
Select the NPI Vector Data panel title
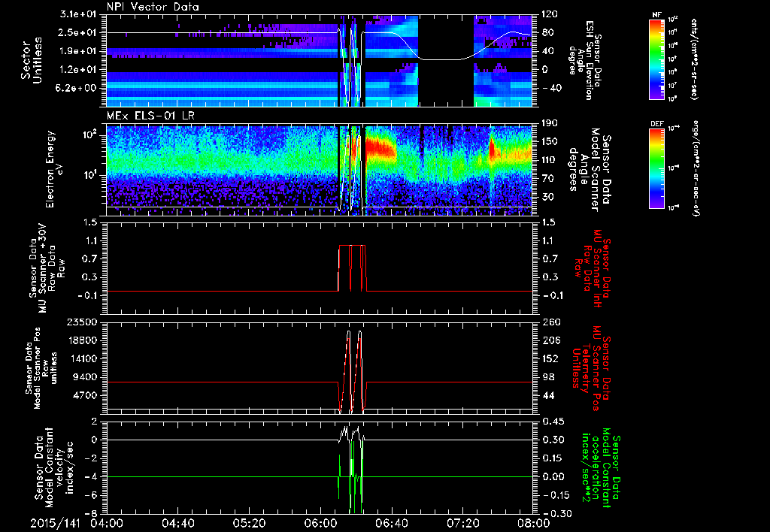[152, 8]
